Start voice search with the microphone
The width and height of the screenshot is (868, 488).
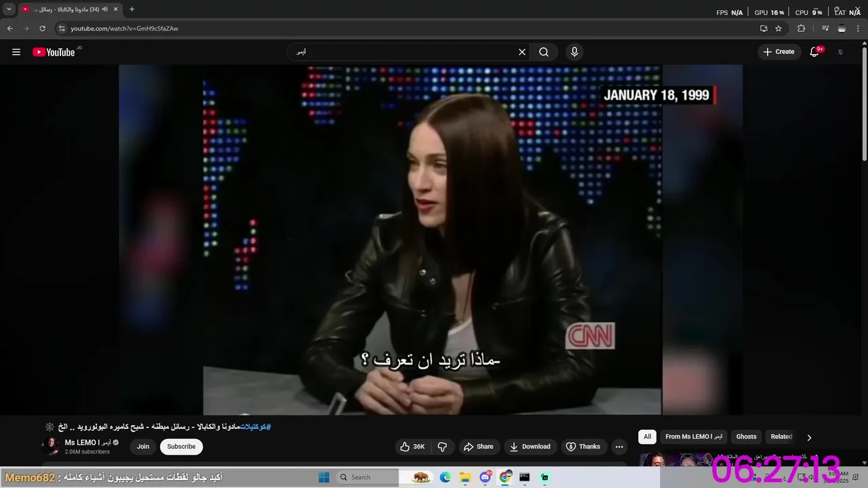click(x=574, y=52)
